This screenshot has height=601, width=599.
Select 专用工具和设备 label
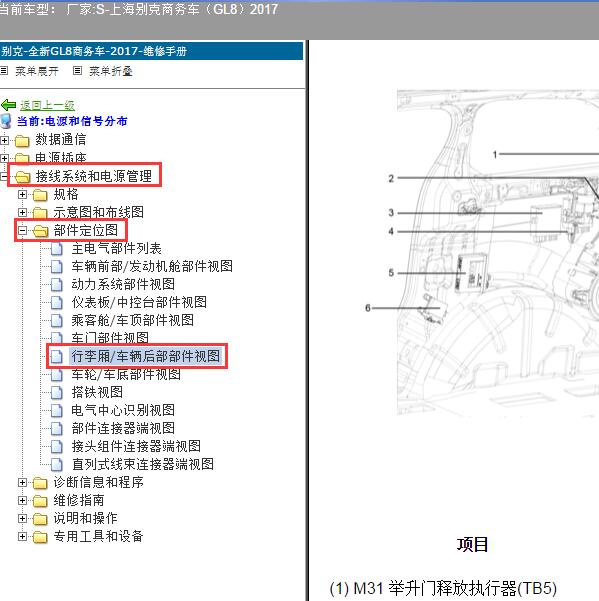click(98, 536)
